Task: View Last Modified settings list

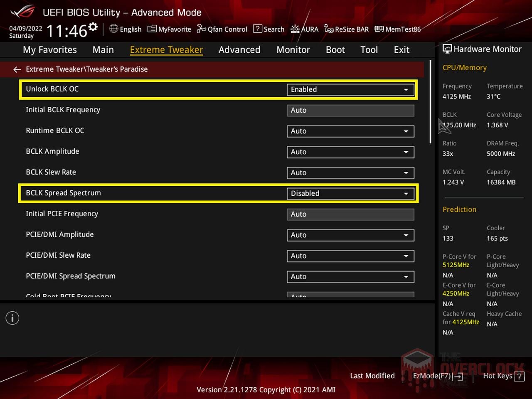Action: 372,376
